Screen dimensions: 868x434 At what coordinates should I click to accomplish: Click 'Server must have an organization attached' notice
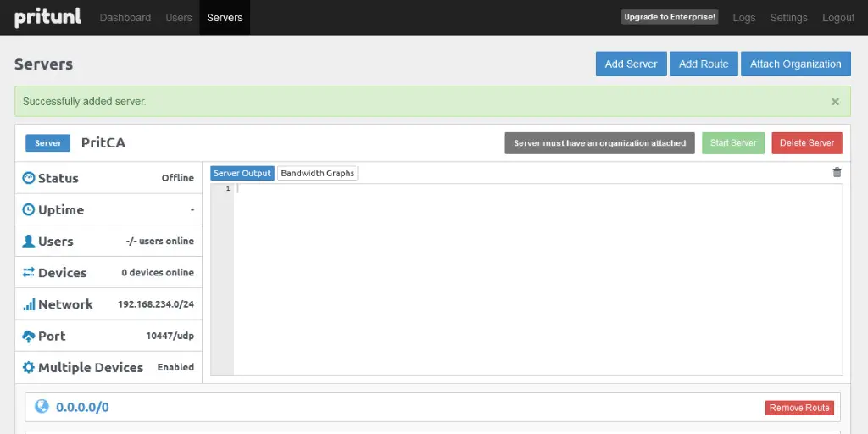(x=599, y=142)
